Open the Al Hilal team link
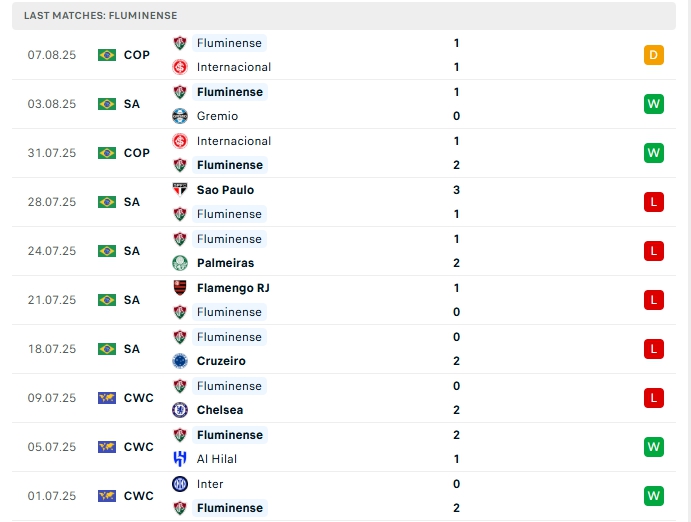Image resolution: width=691 pixels, height=522 pixels. point(217,459)
